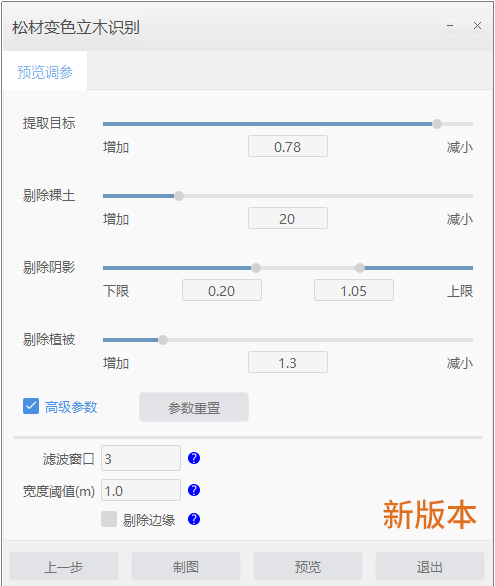495x586 pixels.
Task: Click the help icon beside 滤波窗口
Action: (194, 458)
